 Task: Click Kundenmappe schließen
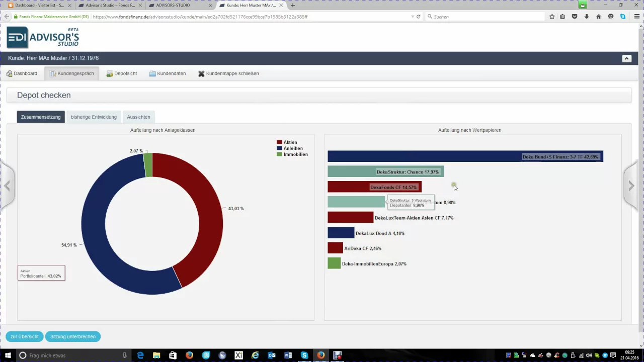pos(228,73)
